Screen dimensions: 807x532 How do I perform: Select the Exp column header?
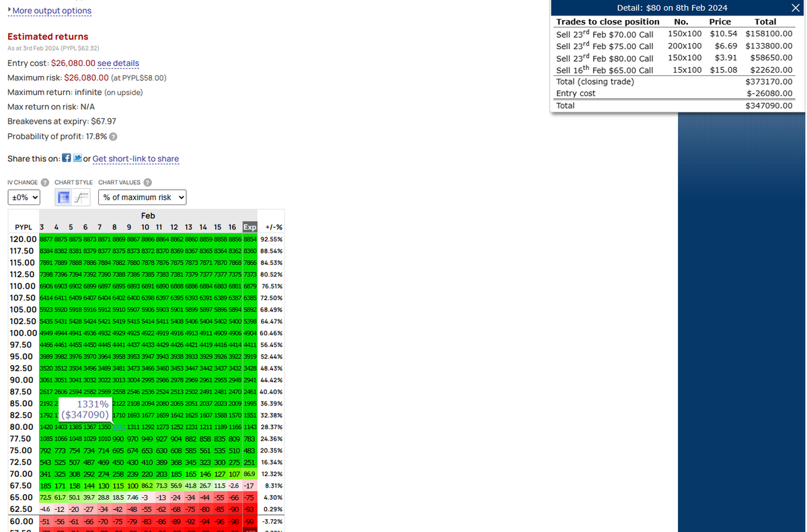coord(250,227)
